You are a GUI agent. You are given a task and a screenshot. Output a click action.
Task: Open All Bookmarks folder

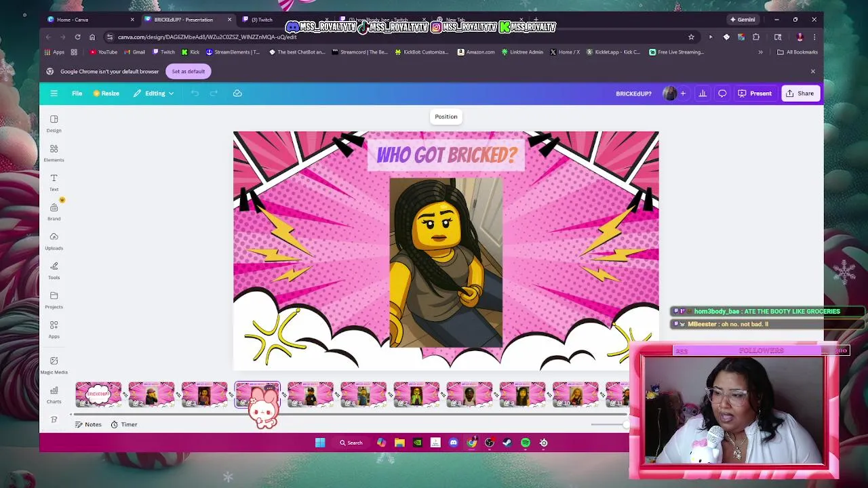click(797, 52)
